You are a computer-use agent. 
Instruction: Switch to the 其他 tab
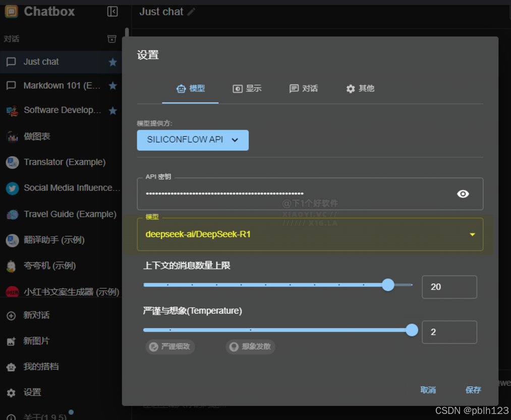pyautogui.click(x=360, y=89)
